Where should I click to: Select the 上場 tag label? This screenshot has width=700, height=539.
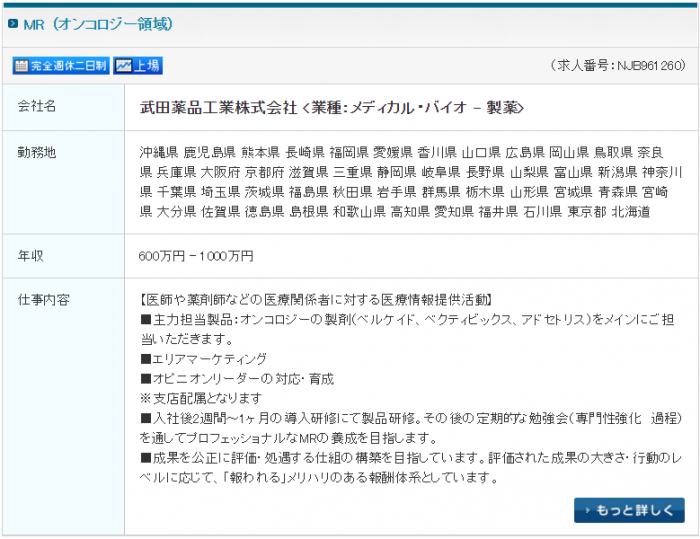(146, 66)
